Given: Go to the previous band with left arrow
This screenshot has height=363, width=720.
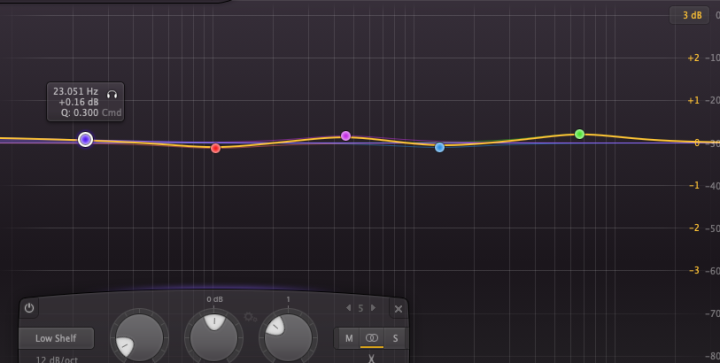Looking at the screenshot, I should (x=348, y=308).
